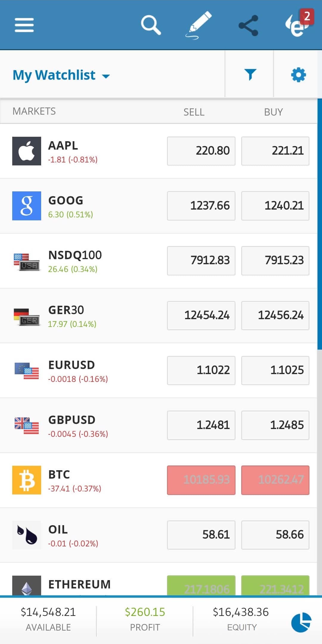Click GOOG buy price 1240.21

tap(275, 206)
